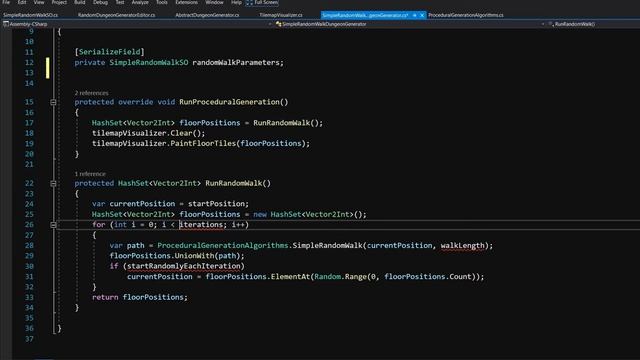640x360 pixels.
Task: Click the yellow change marker beside line 12
Action: coord(47,68)
